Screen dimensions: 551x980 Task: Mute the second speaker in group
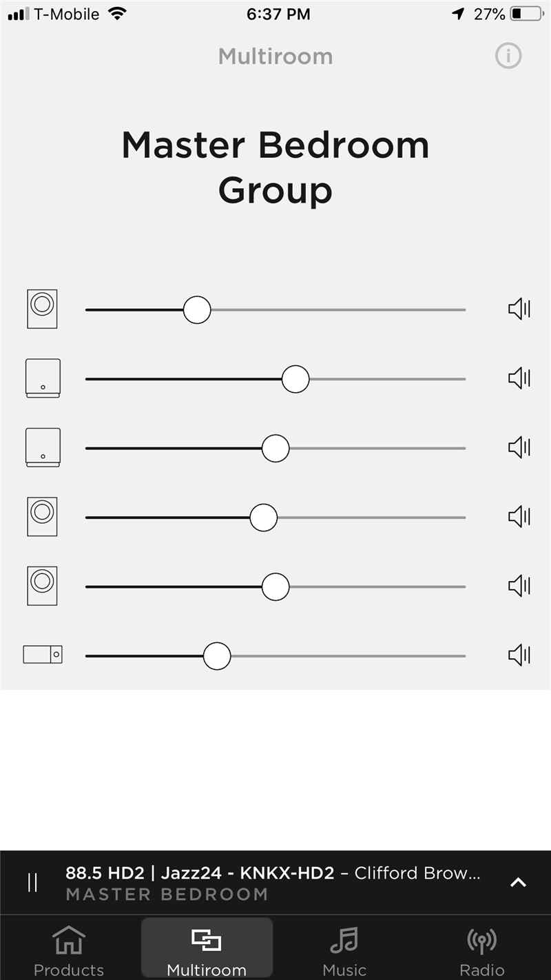tap(519, 378)
